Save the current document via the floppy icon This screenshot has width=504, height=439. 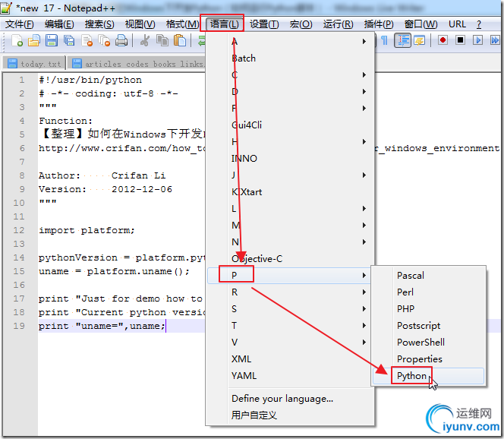point(52,40)
